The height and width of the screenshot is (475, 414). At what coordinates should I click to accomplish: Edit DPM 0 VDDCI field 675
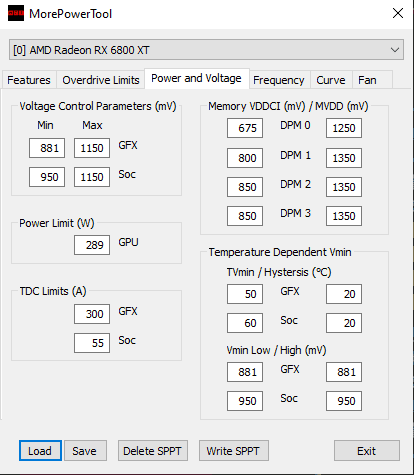[245, 128]
